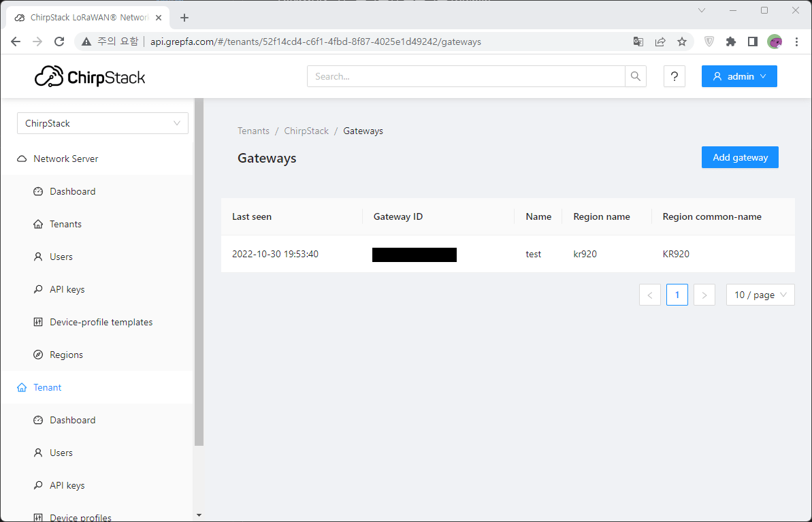Image resolution: width=812 pixels, height=522 pixels.
Task: Select Regions in the sidebar menu
Action: [66, 355]
